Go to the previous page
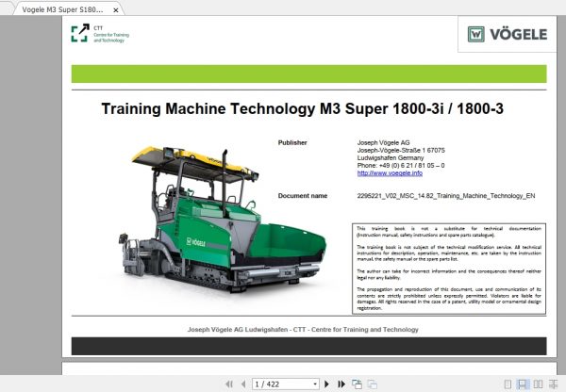Image resolution: width=566 pixels, height=392 pixels. pos(243,384)
